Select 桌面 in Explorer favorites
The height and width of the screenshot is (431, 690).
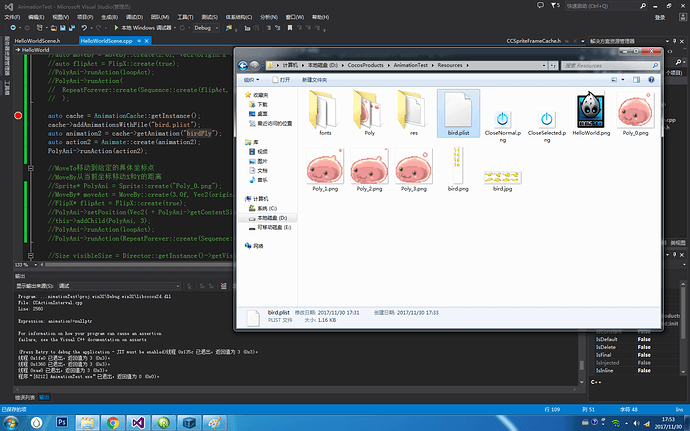click(x=258, y=114)
